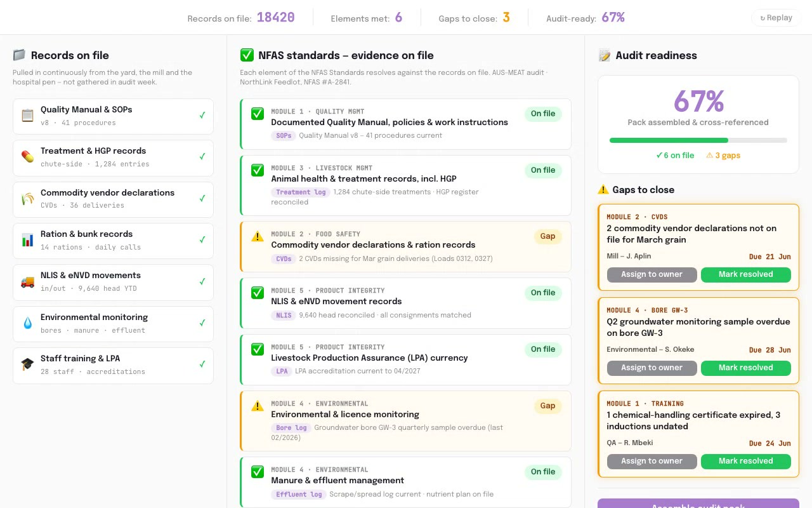Screen dimensions: 812x508
Task: Click the audit-ready progress bar
Action: [x=698, y=140]
